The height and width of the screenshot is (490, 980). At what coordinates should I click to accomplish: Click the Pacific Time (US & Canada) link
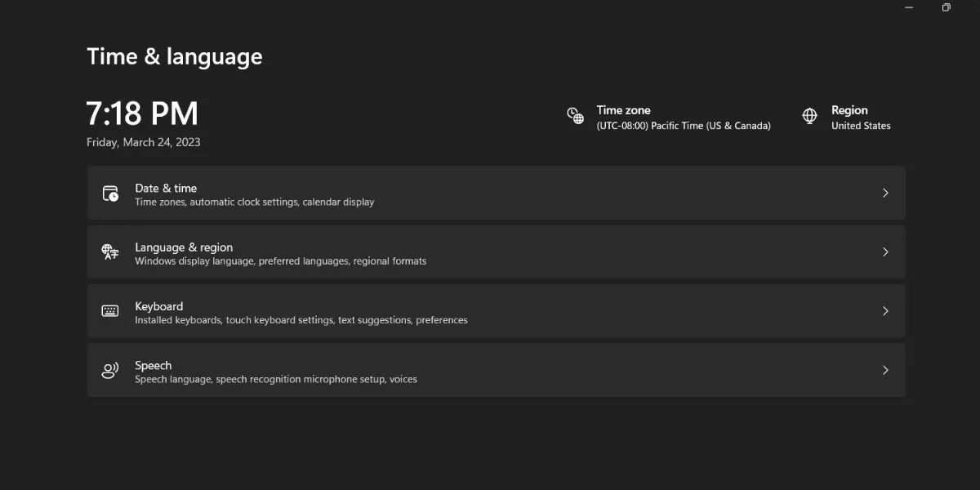[684, 126]
